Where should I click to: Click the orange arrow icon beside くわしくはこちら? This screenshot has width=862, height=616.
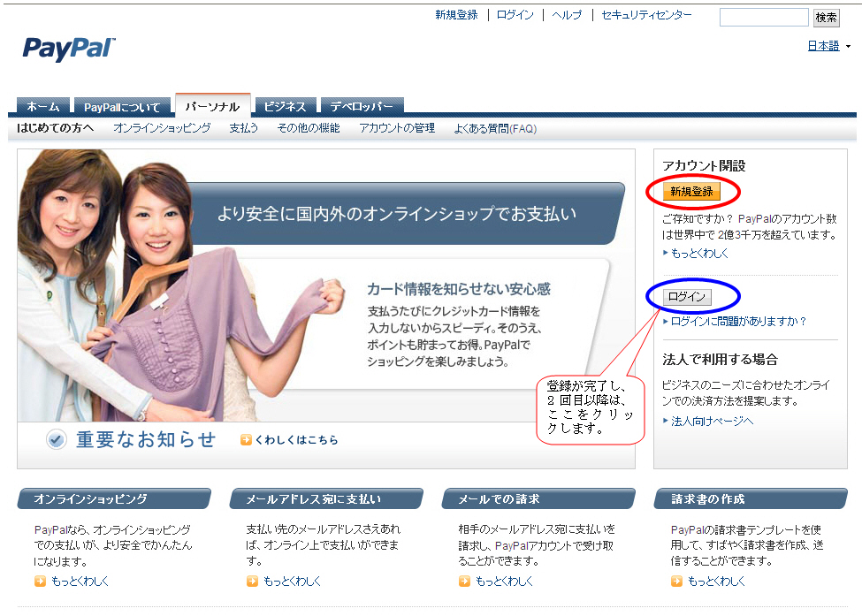coord(246,439)
